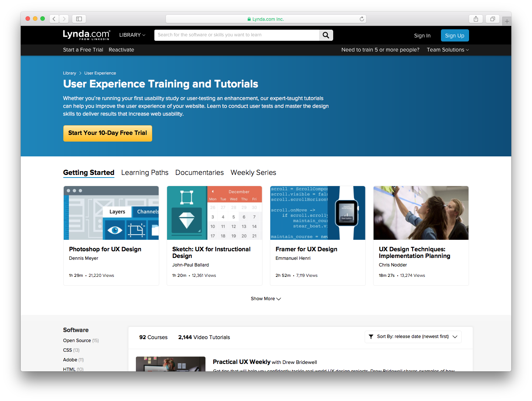Click the Safari forward arrow button

point(64,19)
